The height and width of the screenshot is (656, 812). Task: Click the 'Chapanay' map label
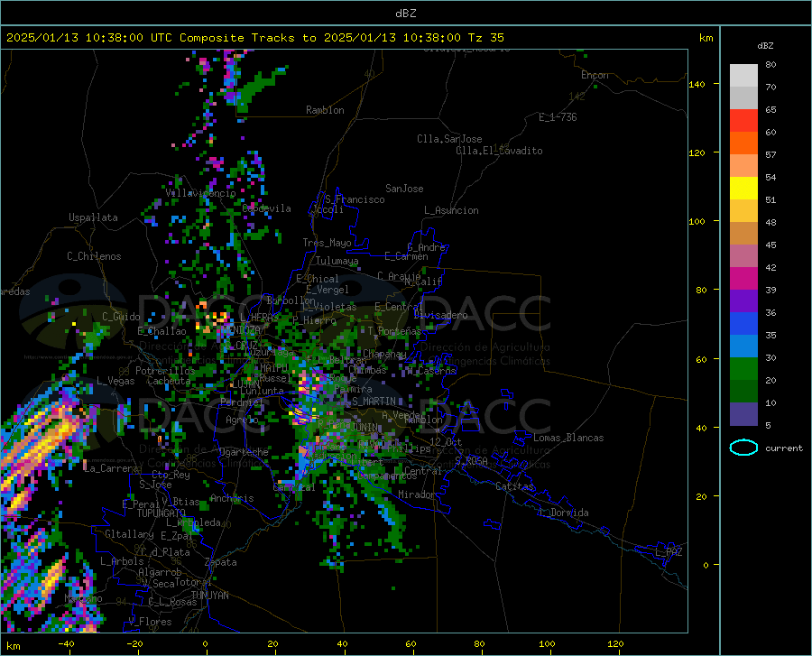coord(384,354)
